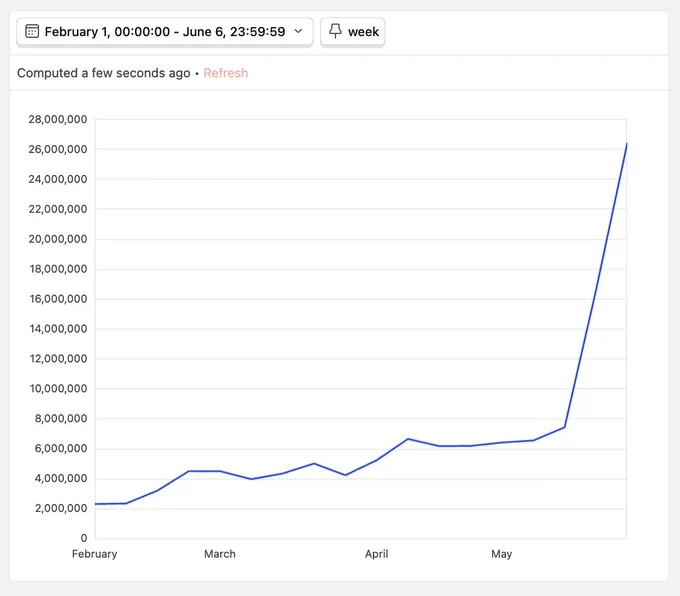The height and width of the screenshot is (596, 680).
Task: Change the week granularity setting
Action: click(353, 32)
